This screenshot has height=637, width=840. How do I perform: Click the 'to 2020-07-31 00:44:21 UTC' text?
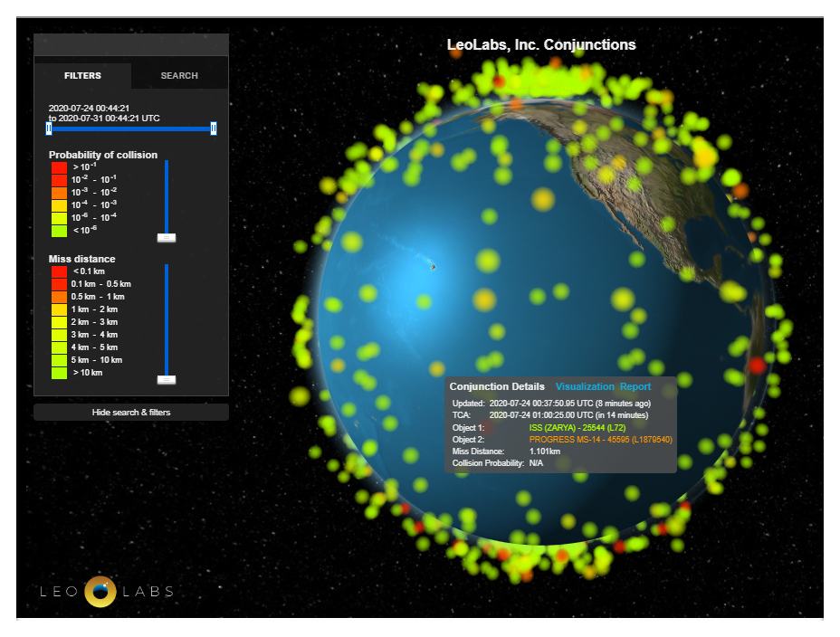[104, 119]
